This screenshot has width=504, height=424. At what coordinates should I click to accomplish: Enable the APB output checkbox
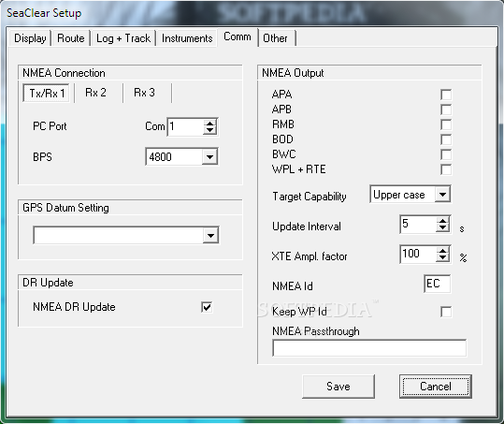pos(446,110)
